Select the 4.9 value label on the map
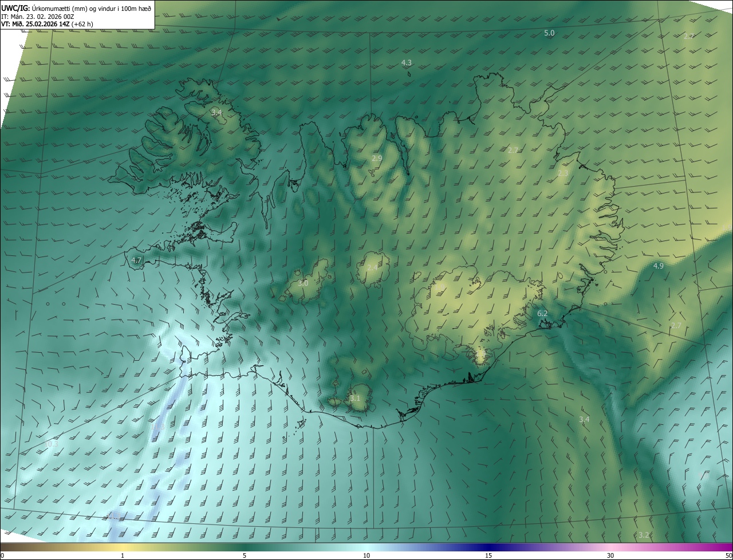Viewport: 733px width, 560px height. [658, 266]
